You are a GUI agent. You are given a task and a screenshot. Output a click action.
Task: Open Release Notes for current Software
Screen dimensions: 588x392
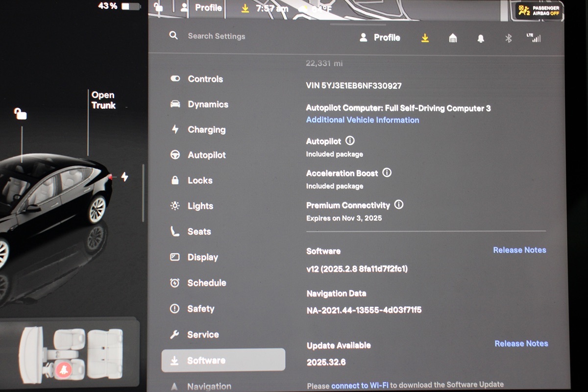(519, 250)
